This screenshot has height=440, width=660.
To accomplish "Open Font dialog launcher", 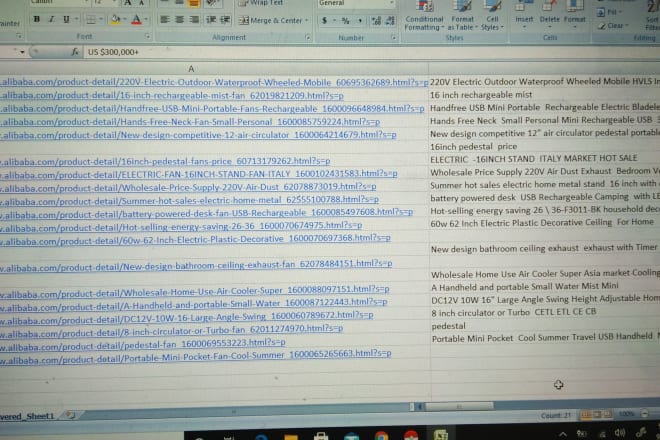I will pyautogui.click(x=147, y=37).
